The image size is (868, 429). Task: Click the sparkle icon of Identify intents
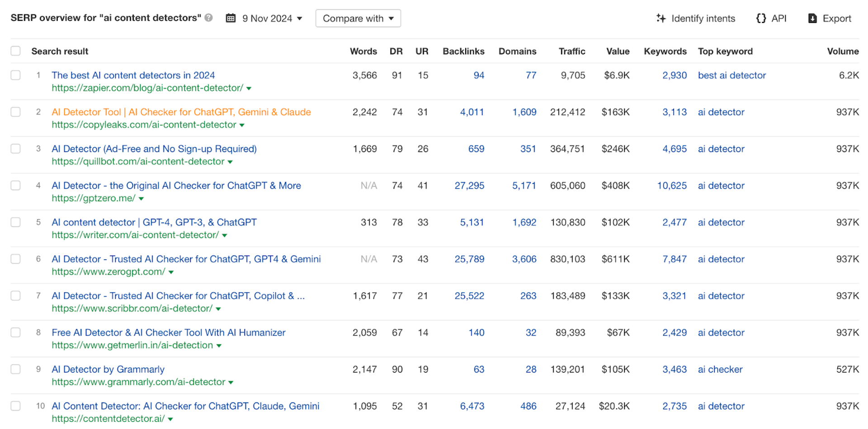pyautogui.click(x=661, y=18)
